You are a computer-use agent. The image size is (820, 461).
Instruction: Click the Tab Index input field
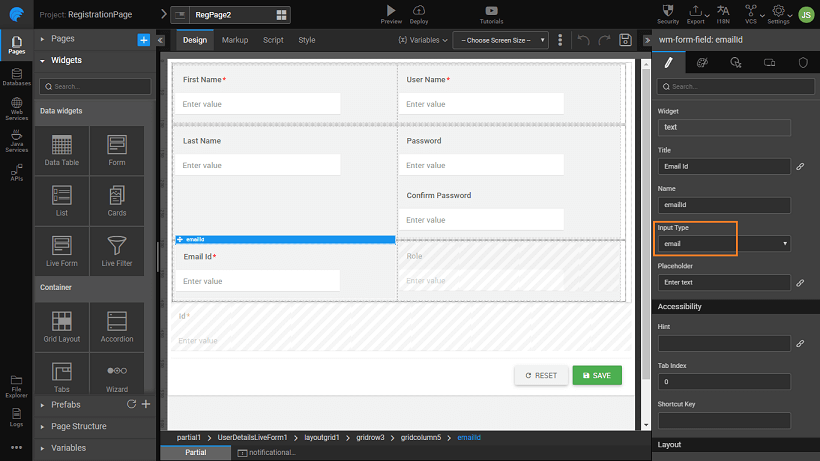(x=723, y=381)
